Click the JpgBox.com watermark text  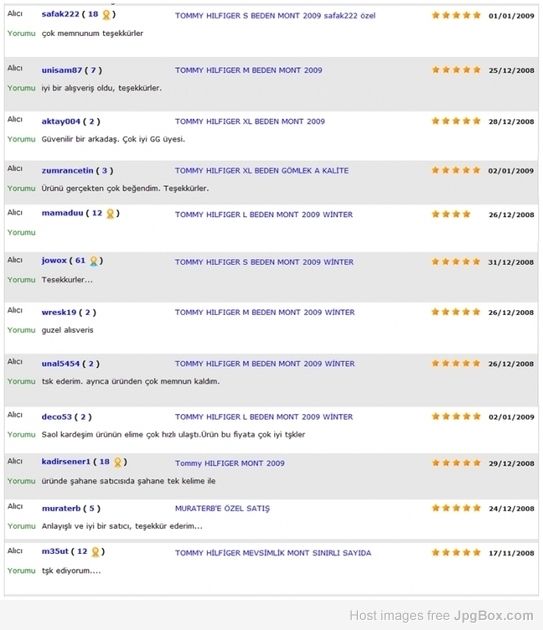[x=493, y=616]
